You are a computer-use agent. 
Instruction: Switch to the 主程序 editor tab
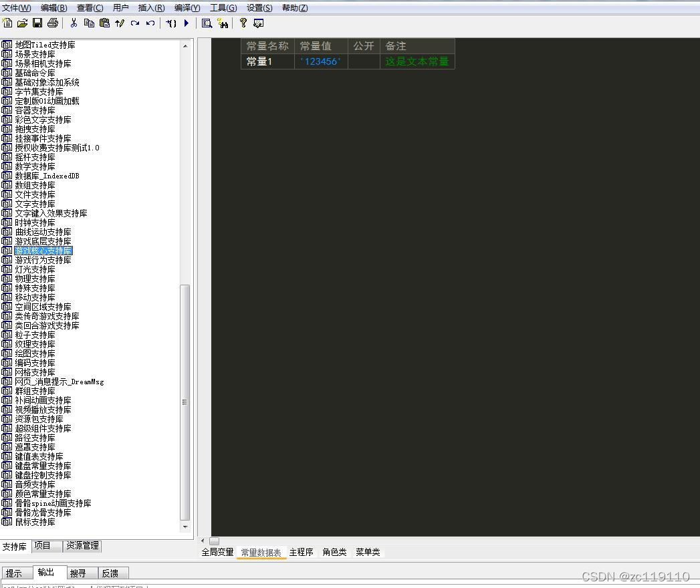tap(302, 553)
